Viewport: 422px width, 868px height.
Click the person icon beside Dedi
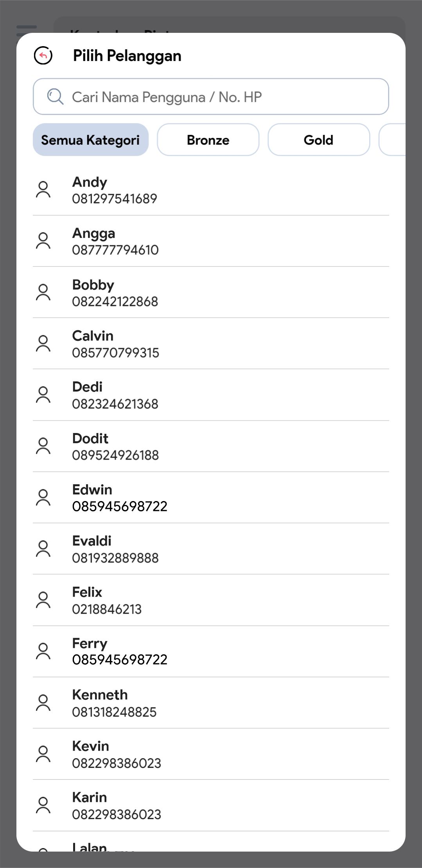point(43,395)
